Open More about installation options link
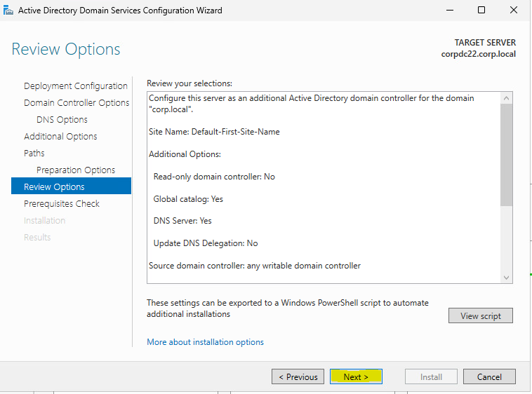 [x=205, y=342]
